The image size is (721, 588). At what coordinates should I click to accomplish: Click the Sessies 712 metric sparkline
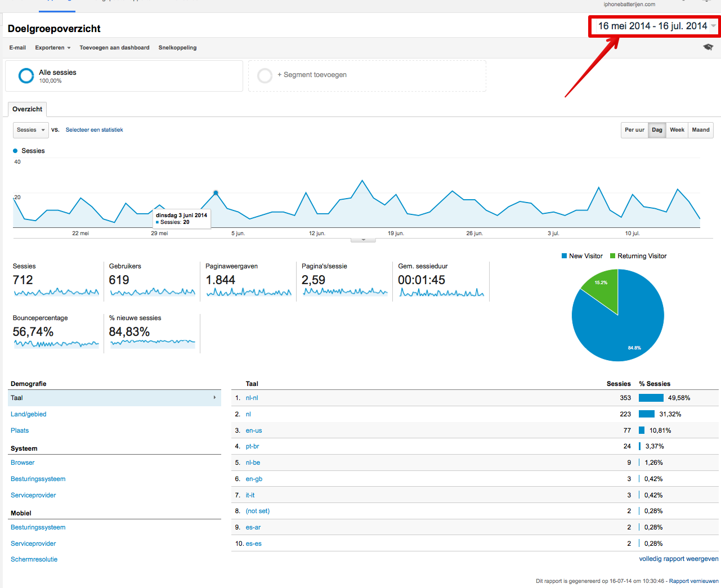pos(56,292)
